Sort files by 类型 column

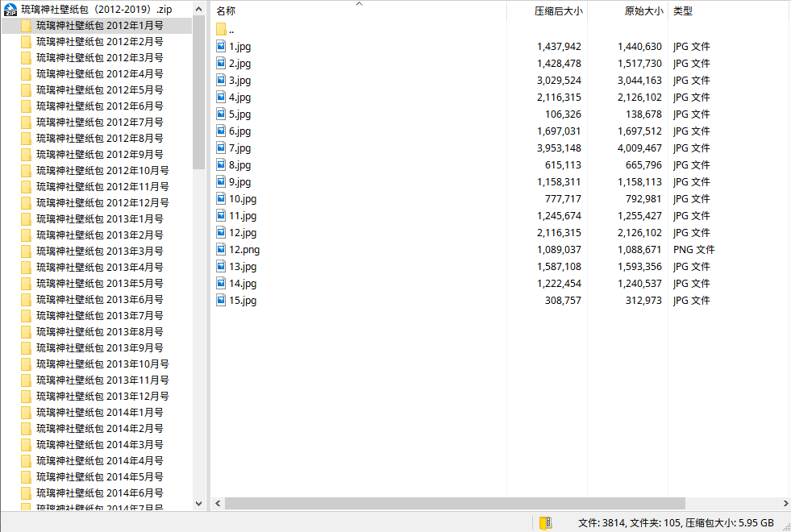click(x=683, y=11)
